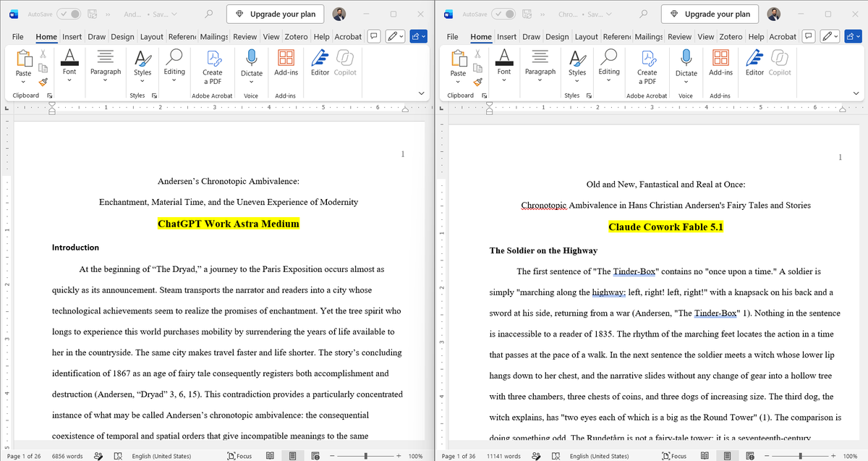Toggle AutoSave switch in the right window
Viewport: 868px width, 461px height.
pos(503,14)
